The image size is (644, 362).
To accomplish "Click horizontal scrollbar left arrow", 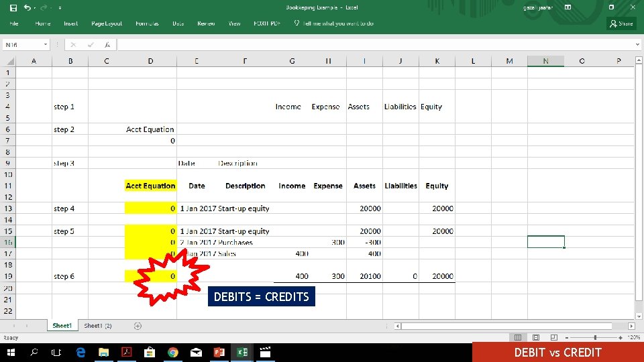I will coord(397,326).
